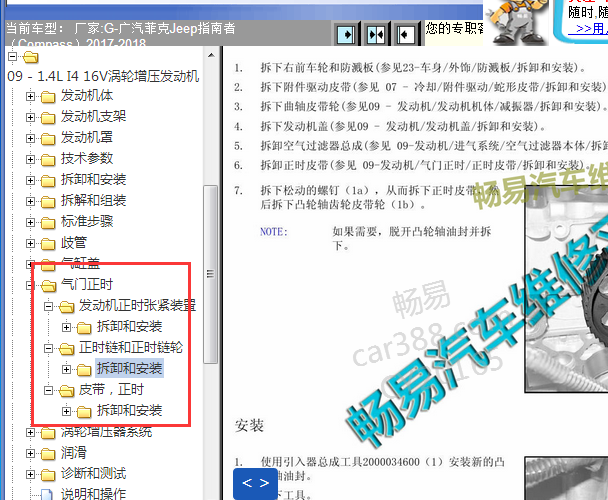The image size is (608, 500).
Task: Collapse the root folder at tree top
Action: [x=12, y=57]
